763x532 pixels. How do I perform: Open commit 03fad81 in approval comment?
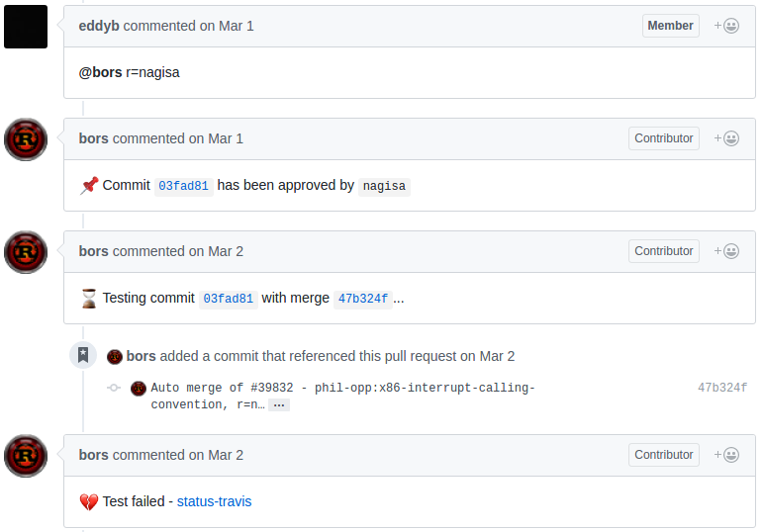(183, 186)
